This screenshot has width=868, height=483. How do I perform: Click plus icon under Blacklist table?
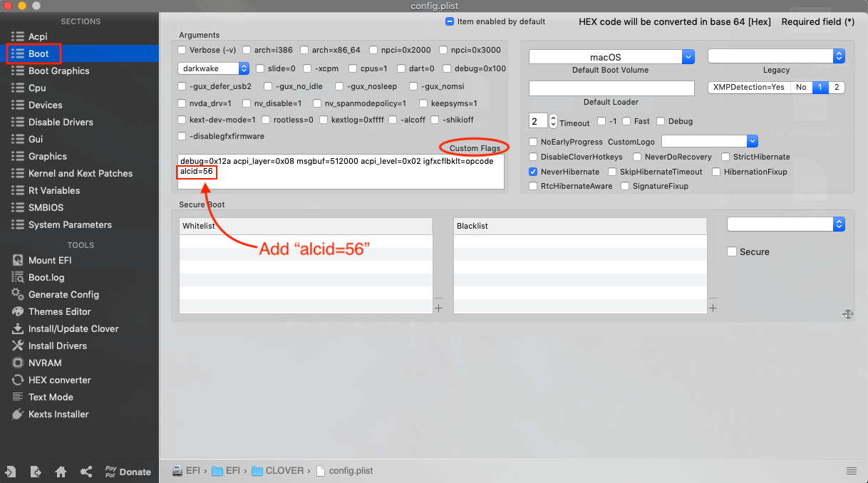coord(713,308)
